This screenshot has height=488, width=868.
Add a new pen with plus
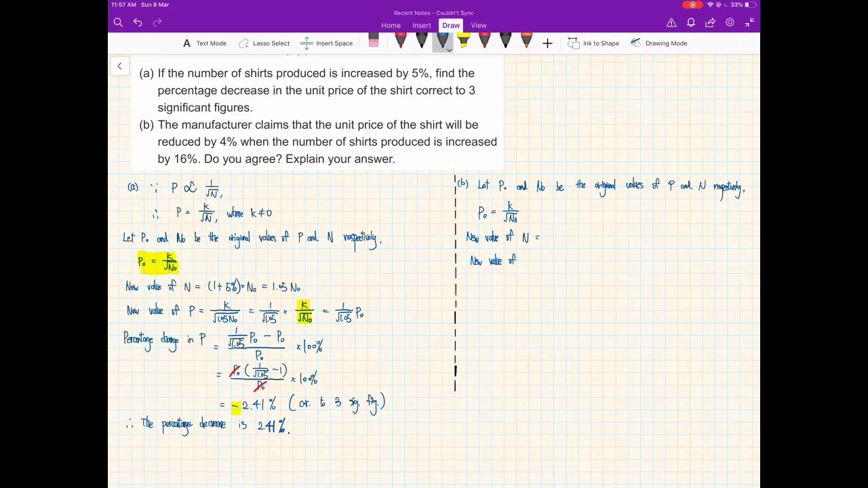(547, 43)
